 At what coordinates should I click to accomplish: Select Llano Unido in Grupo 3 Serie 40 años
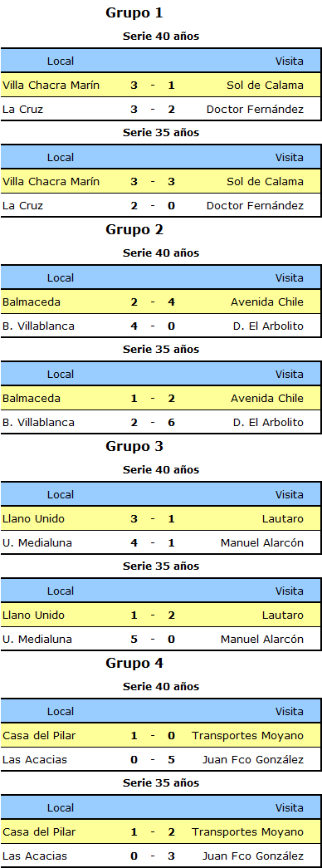coord(33,518)
